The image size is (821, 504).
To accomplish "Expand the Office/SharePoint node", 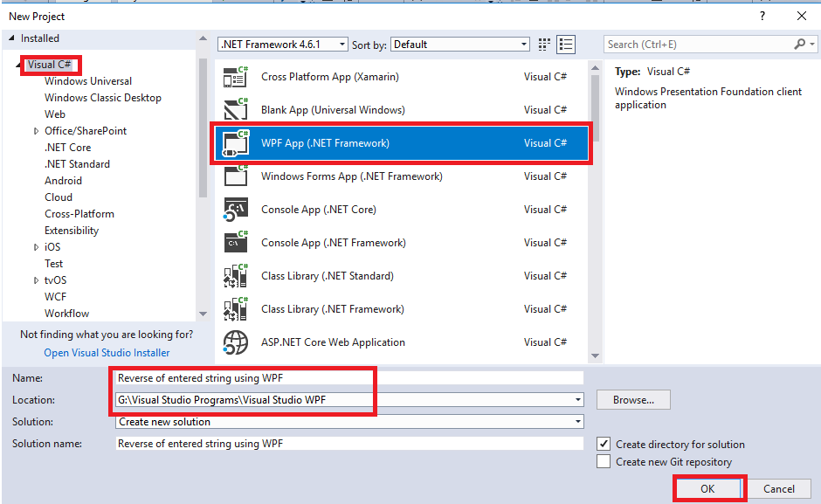I will pyautogui.click(x=36, y=131).
